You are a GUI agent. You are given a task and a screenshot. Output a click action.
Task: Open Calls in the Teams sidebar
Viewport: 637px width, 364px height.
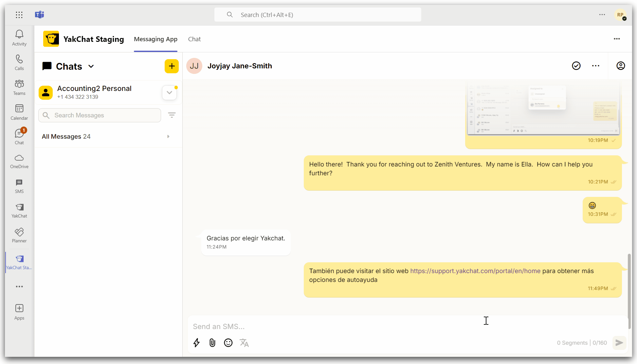coord(19,62)
